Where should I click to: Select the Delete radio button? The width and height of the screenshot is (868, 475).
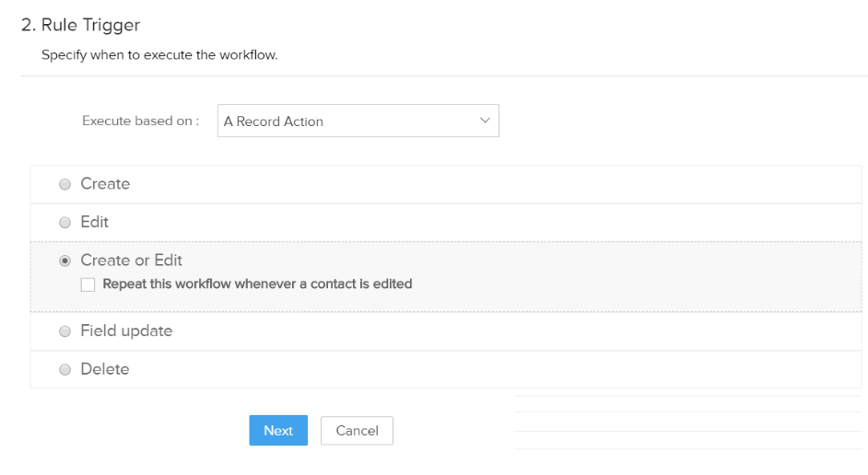(x=65, y=369)
